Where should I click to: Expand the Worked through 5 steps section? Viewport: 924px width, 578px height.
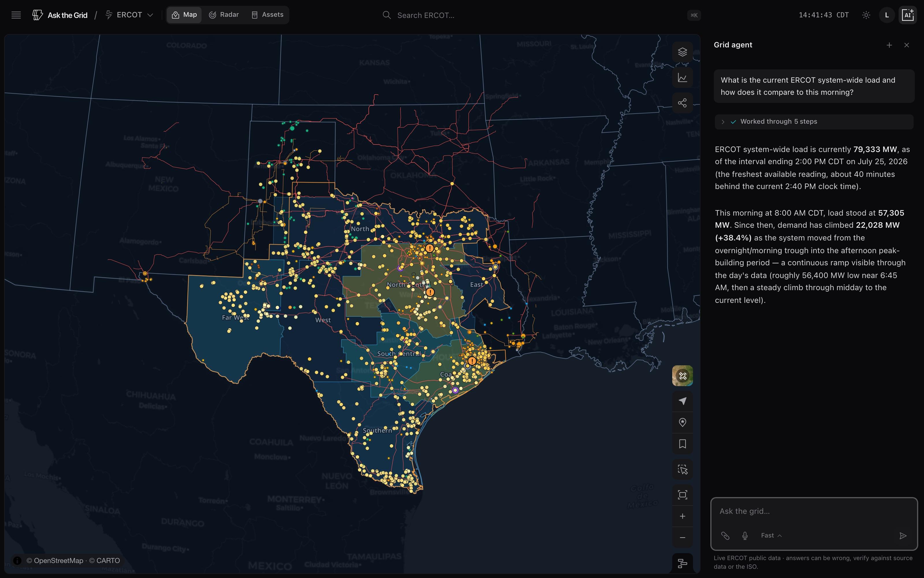[814, 122]
